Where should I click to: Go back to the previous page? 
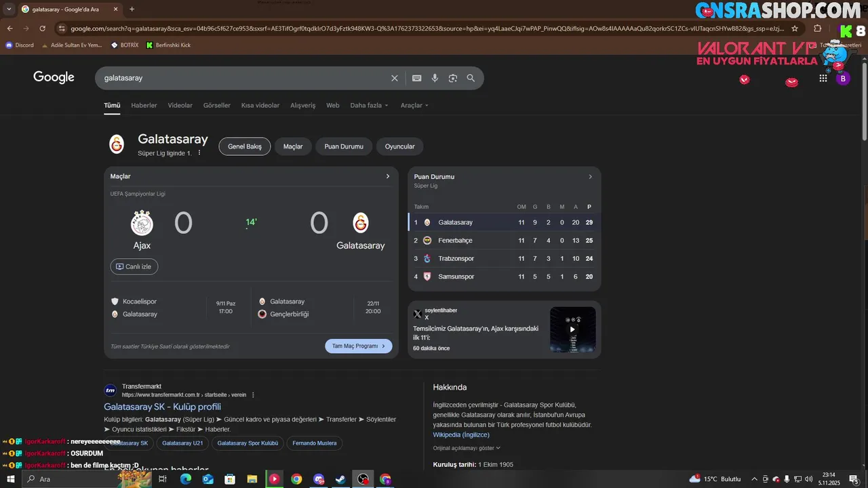coord(9,28)
